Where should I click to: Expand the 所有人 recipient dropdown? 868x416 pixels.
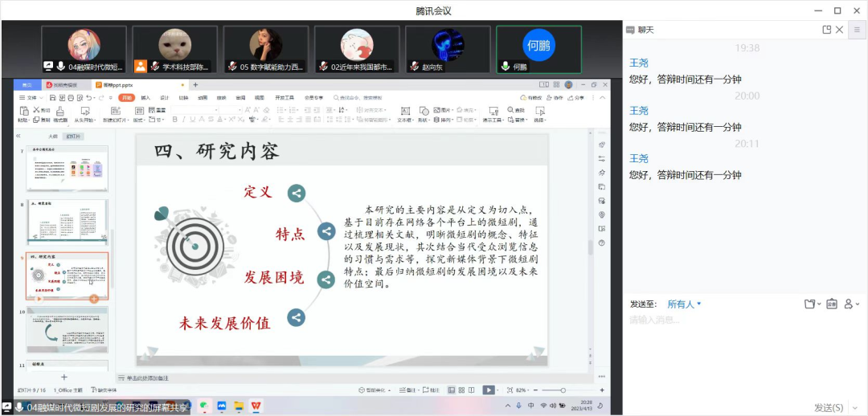coord(684,304)
